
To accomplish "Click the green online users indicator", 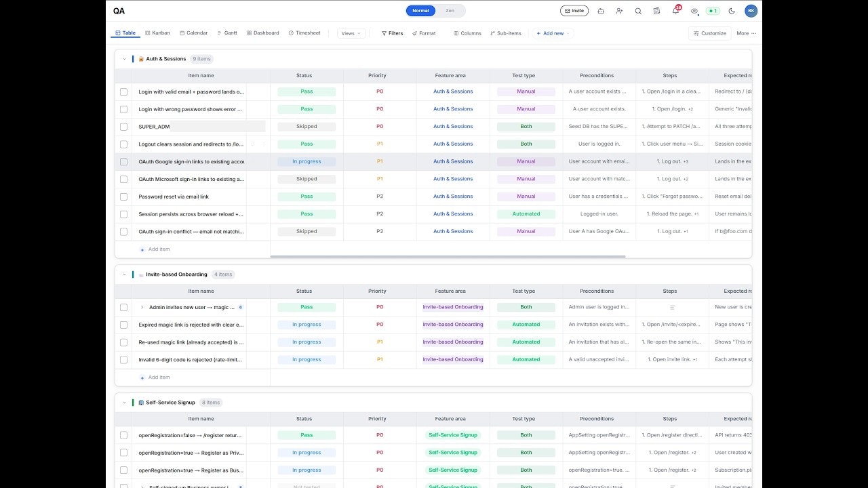I will point(713,11).
